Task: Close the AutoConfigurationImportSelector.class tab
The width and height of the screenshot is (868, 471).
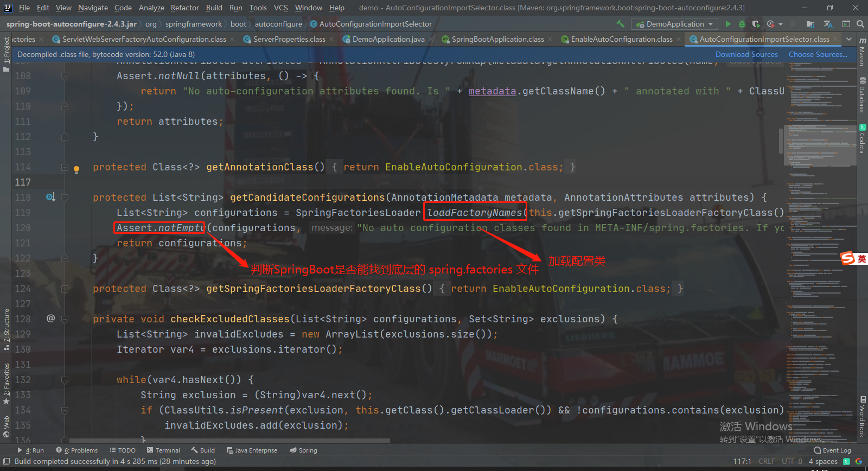Action: tap(835, 39)
